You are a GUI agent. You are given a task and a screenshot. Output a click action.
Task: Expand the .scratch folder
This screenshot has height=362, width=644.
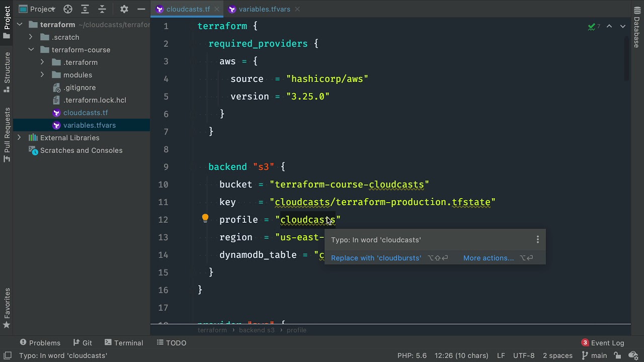click(x=31, y=37)
